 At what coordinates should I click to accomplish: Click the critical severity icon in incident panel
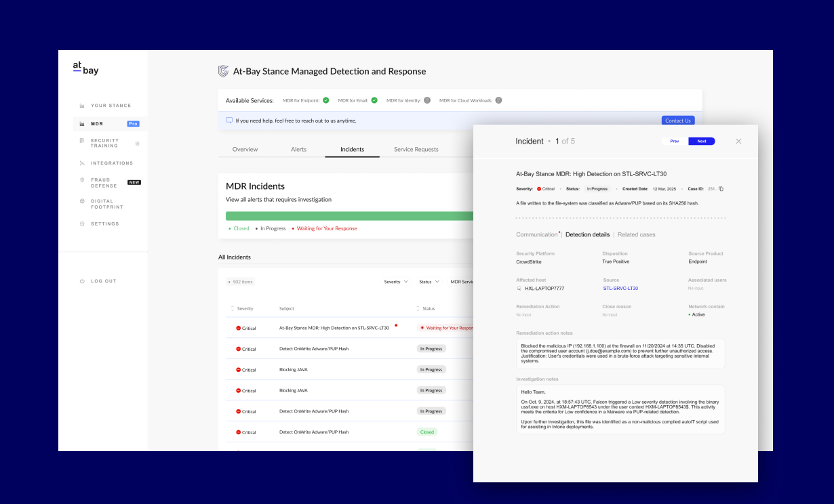(x=539, y=189)
